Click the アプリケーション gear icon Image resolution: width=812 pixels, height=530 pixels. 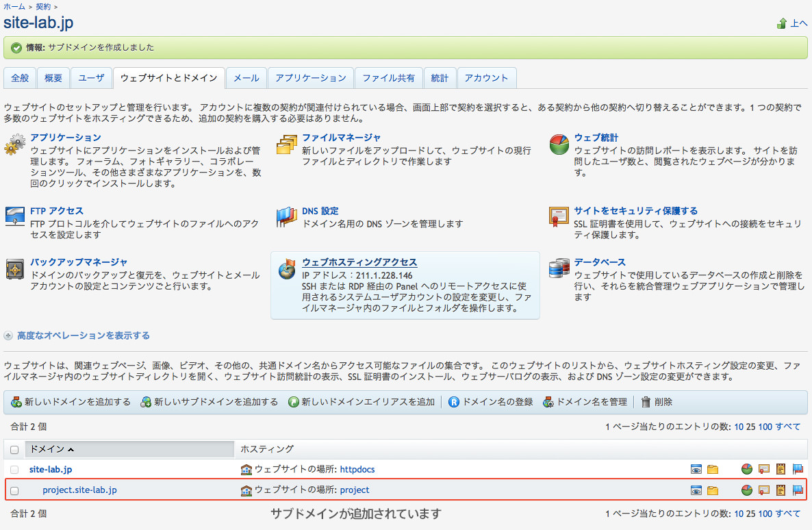[x=14, y=144]
